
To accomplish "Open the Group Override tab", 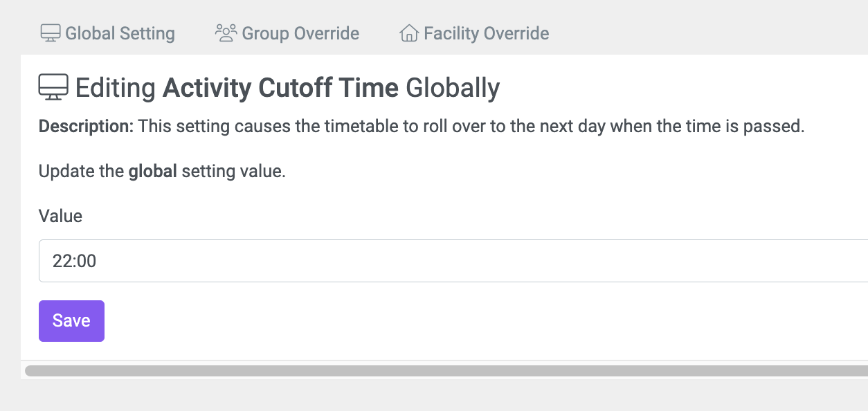I will tap(287, 33).
